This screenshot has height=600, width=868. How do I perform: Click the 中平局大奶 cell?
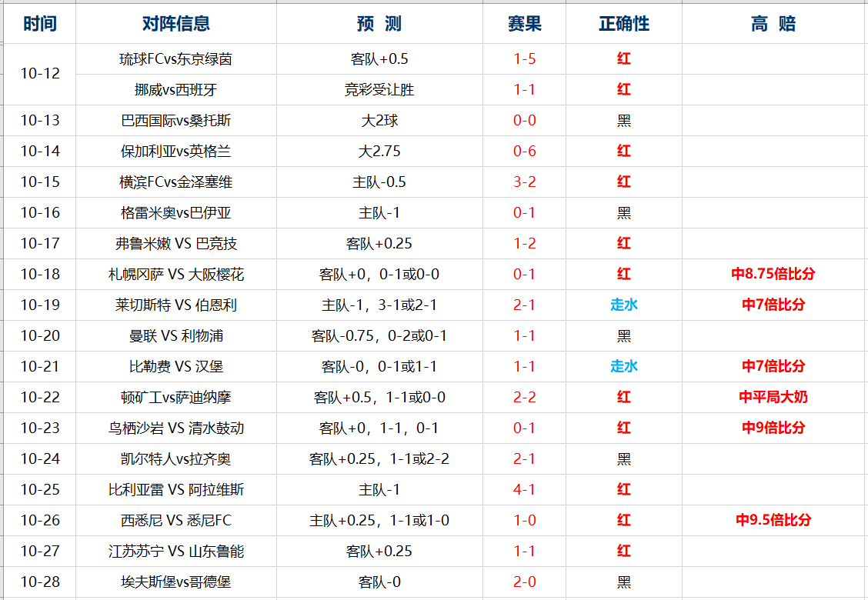point(773,398)
